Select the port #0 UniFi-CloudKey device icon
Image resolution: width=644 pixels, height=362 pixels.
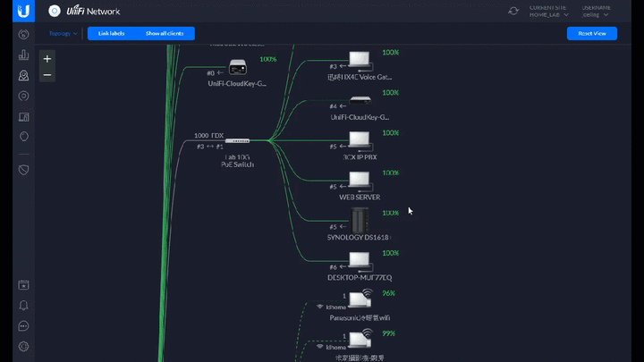pyautogui.click(x=237, y=67)
